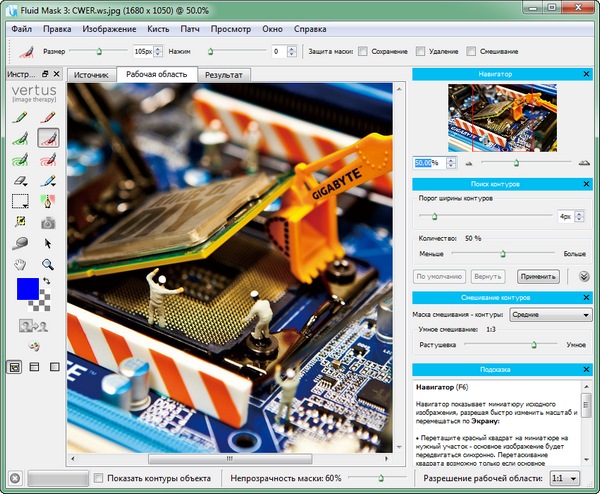
Task: Switch to the Результат tab
Action: click(x=224, y=75)
